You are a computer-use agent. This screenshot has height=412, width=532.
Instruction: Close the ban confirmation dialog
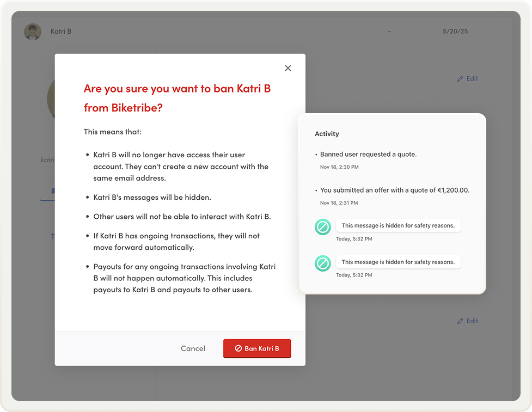tap(288, 68)
